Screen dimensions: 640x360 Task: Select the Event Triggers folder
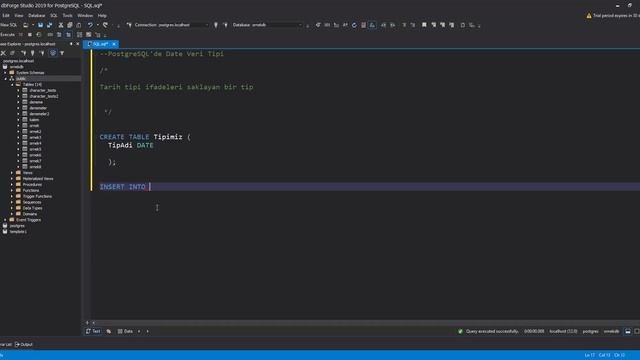pos(28,220)
